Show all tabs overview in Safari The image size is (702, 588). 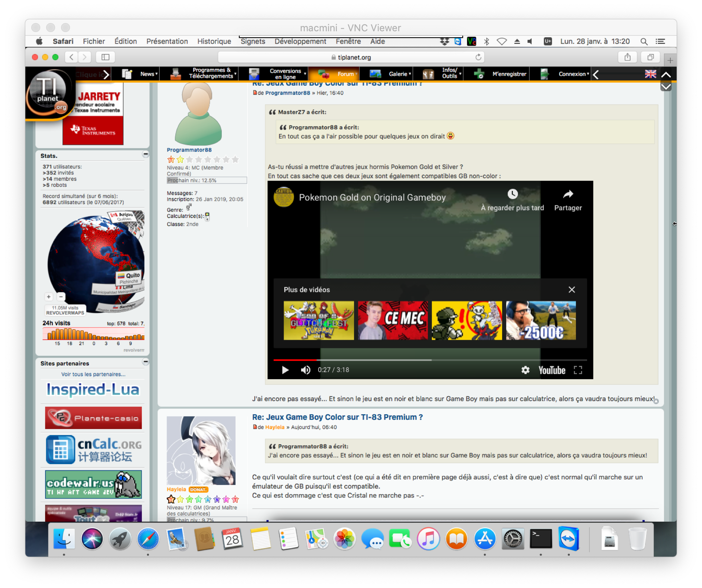click(x=650, y=57)
